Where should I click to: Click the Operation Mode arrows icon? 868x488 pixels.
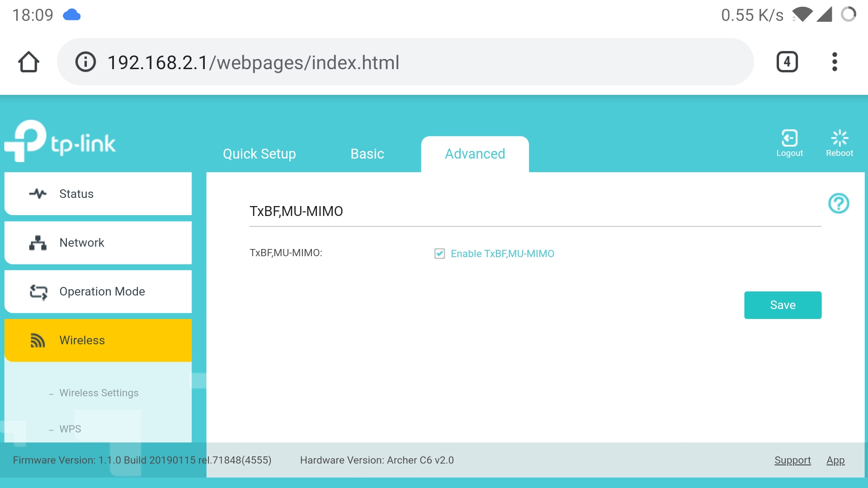tap(38, 292)
